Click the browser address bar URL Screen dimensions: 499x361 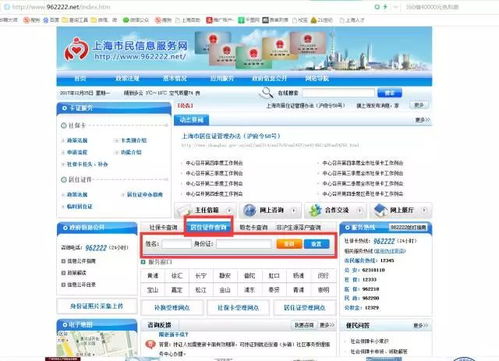pos(61,7)
